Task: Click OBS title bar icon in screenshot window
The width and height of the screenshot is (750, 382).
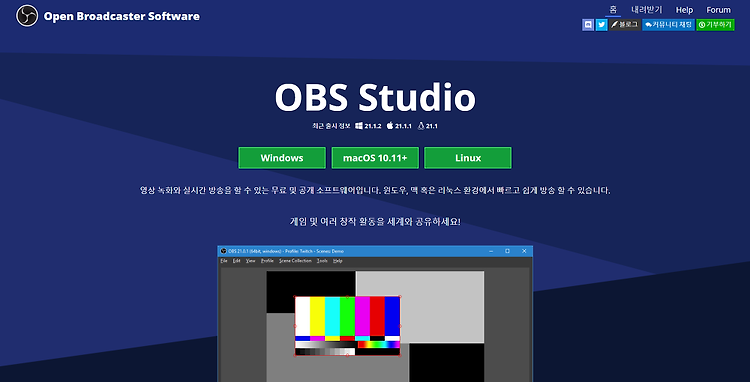Action: [223, 251]
